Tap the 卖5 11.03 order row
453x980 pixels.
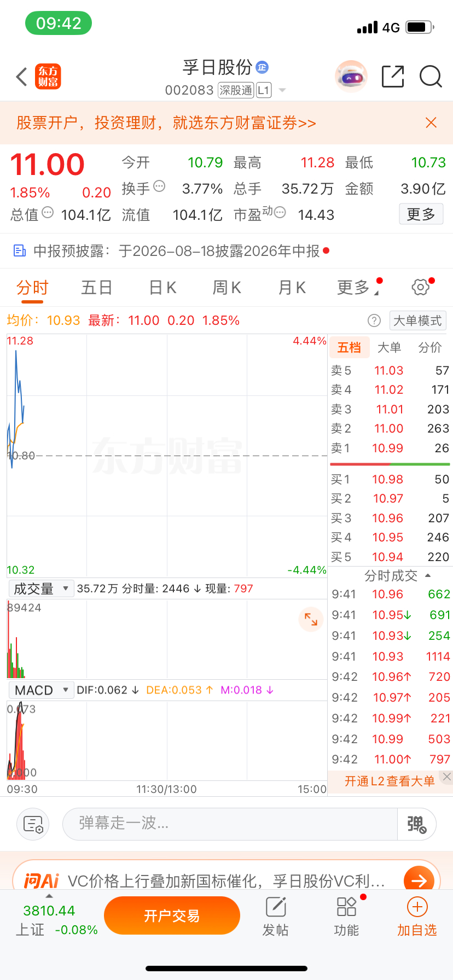pyautogui.click(x=390, y=370)
